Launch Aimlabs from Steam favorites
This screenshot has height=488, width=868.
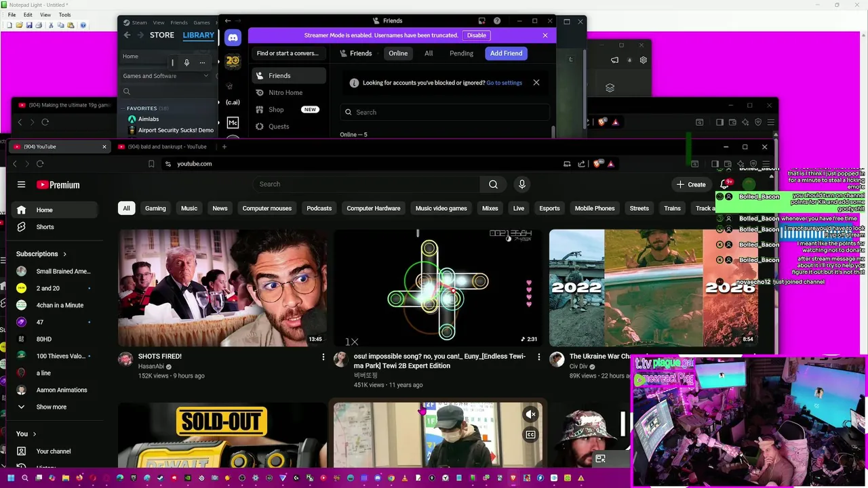click(148, 119)
